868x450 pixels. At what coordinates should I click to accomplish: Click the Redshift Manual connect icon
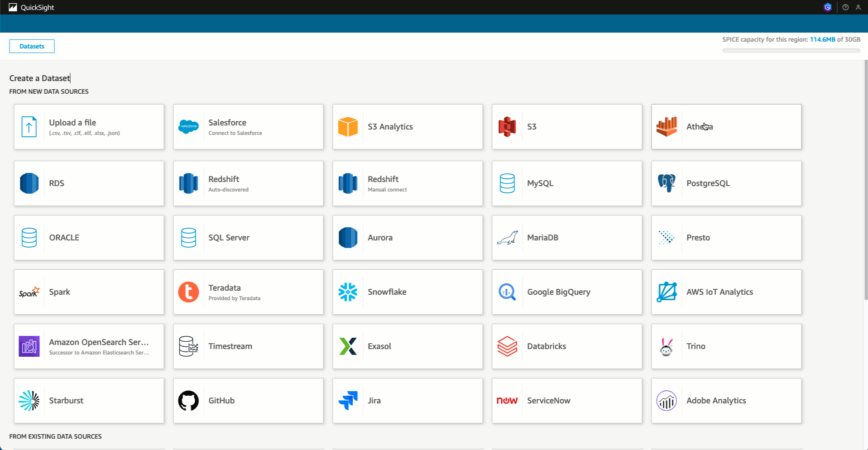point(348,183)
